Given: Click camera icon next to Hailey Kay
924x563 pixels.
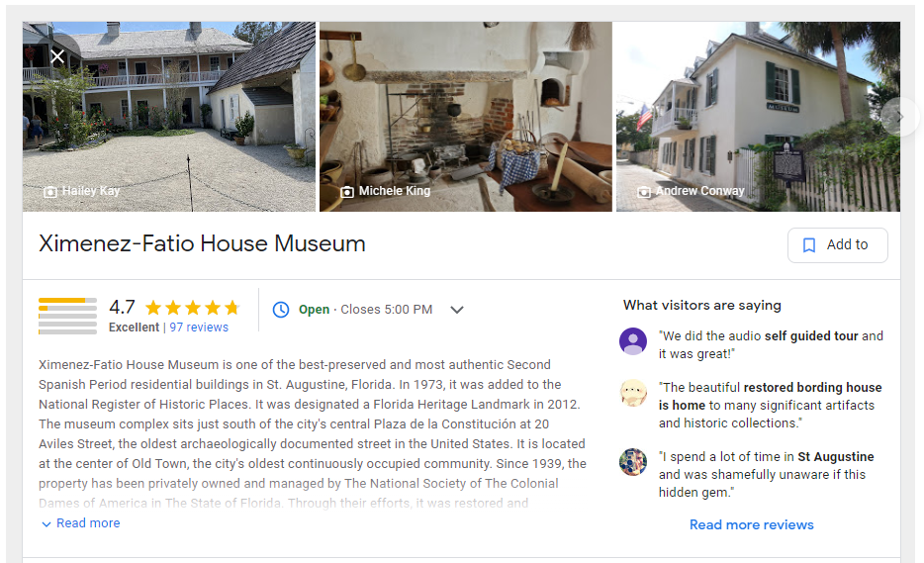Looking at the screenshot, I should 50,192.
